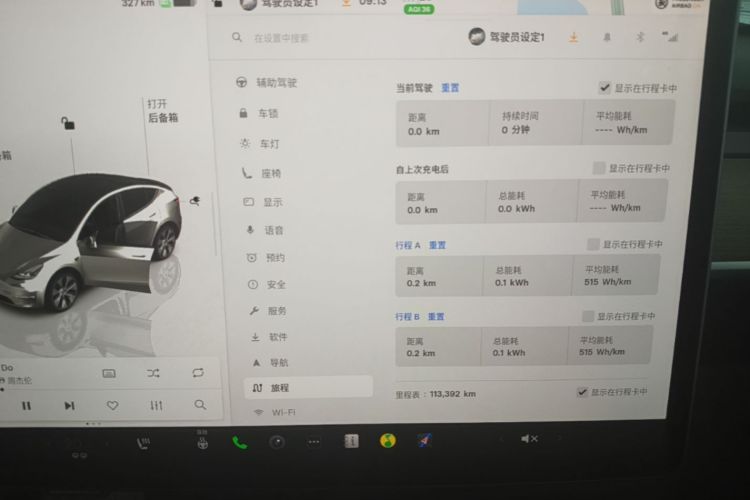The height and width of the screenshot is (500, 750).
Task: Uncheck 显示在行程卡中 for 当前驾驶
Action: click(x=605, y=88)
